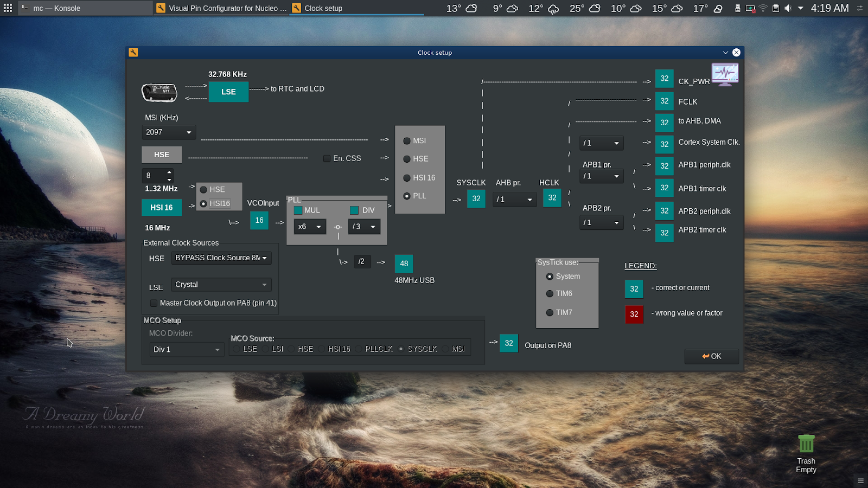Select MSI as system clock source
This screenshot has height=488, width=868.
tap(407, 141)
